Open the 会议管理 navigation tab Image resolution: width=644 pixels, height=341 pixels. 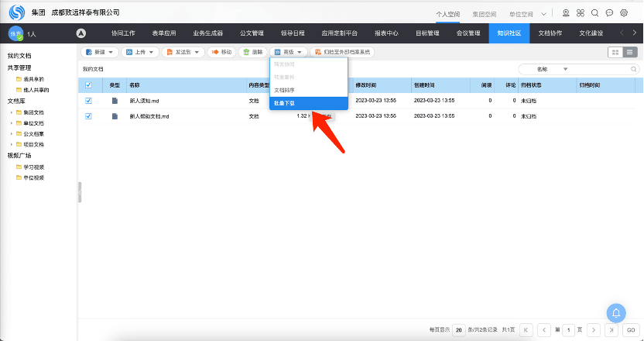[468, 33]
